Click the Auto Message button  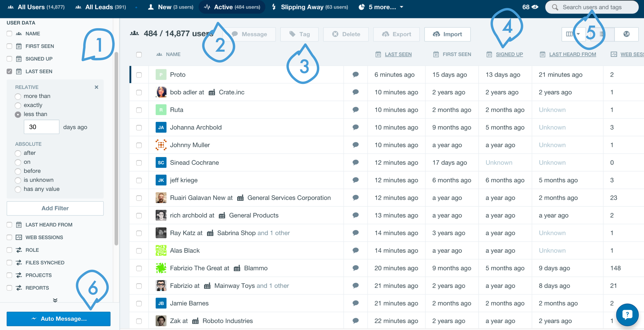click(58, 319)
